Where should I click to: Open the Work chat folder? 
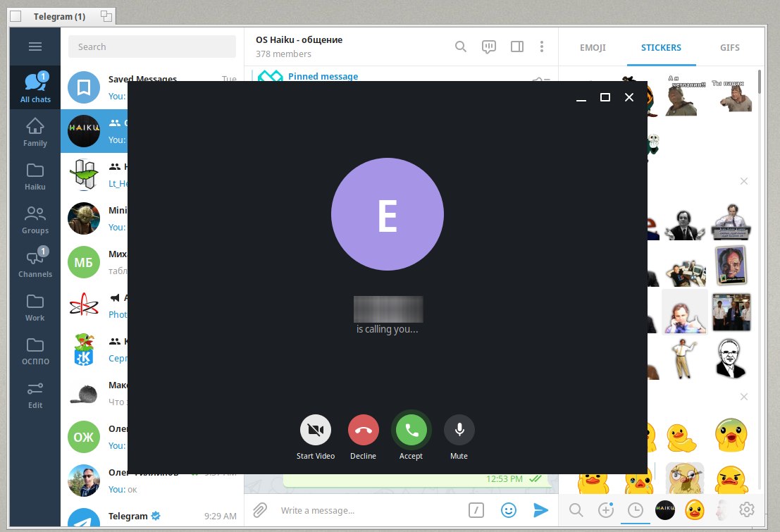35,307
